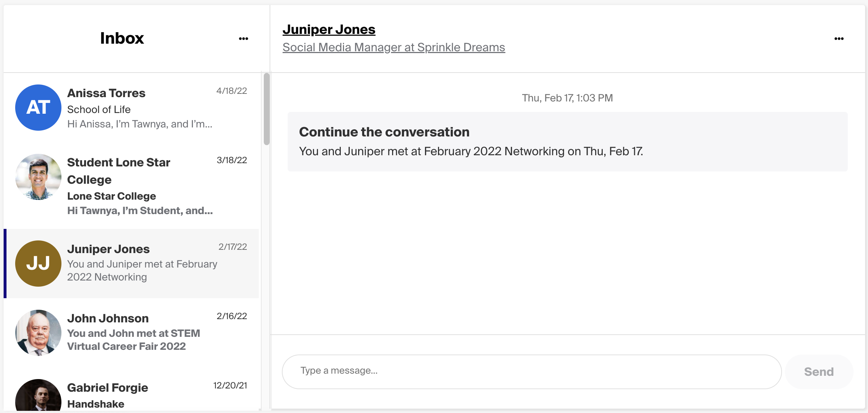Viewport: 868px width, 413px height.
Task: Open the Inbox options ellipsis menu
Action: 244,39
